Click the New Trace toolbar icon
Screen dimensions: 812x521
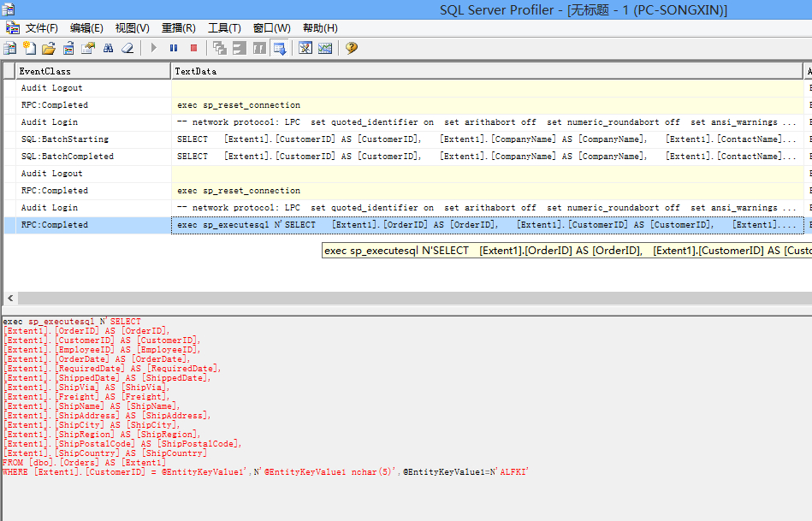(x=9, y=48)
